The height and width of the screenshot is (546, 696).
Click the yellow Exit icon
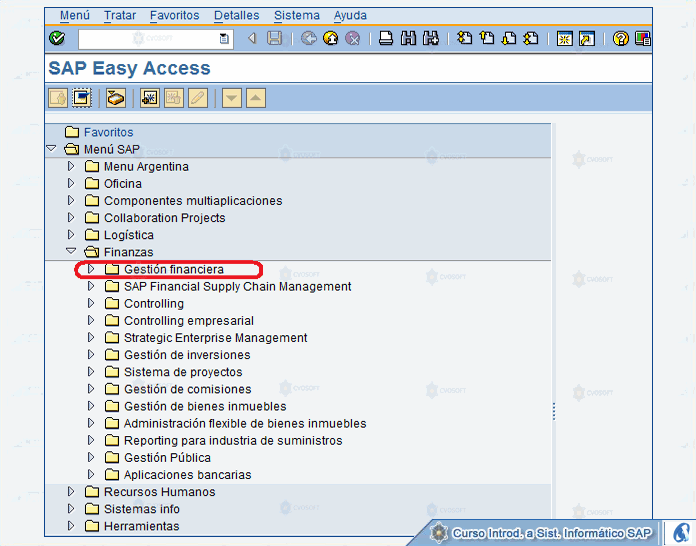tap(331, 39)
